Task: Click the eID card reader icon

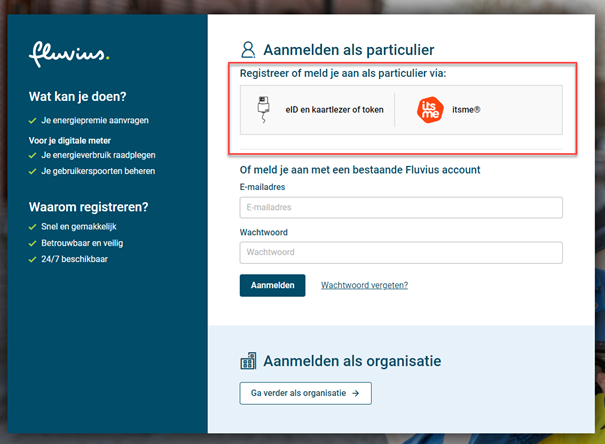Action: tap(260, 110)
